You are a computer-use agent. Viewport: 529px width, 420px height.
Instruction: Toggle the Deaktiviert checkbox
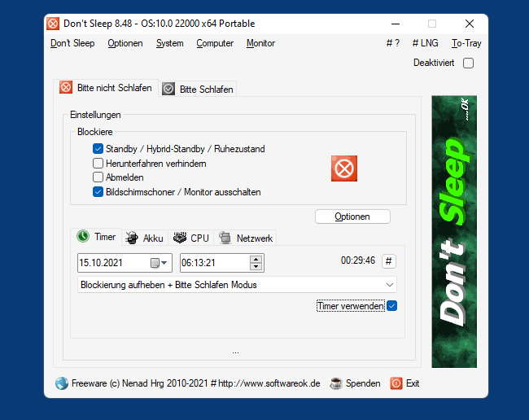[x=468, y=63]
